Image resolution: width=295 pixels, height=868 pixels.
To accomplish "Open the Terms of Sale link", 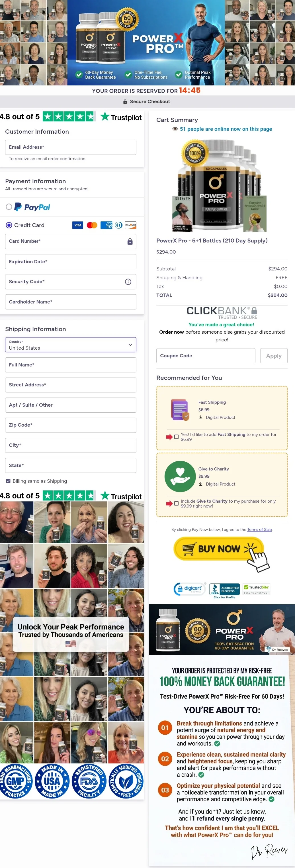I will 259,529.
